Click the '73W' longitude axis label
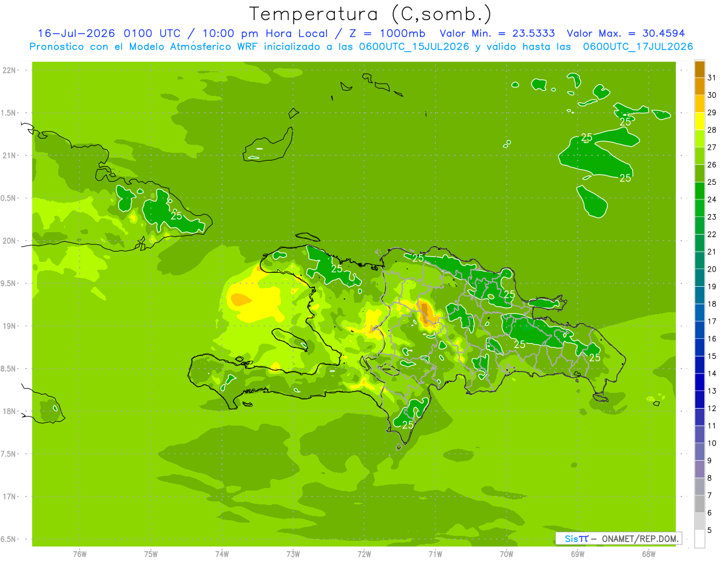The image size is (728, 562). click(x=293, y=554)
